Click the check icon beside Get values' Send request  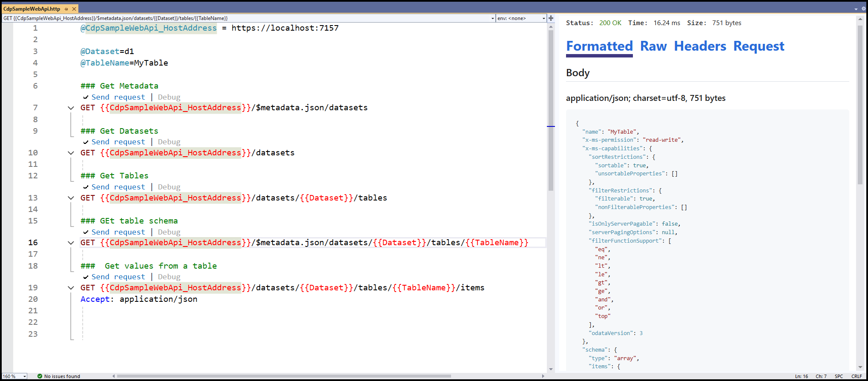(x=86, y=277)
